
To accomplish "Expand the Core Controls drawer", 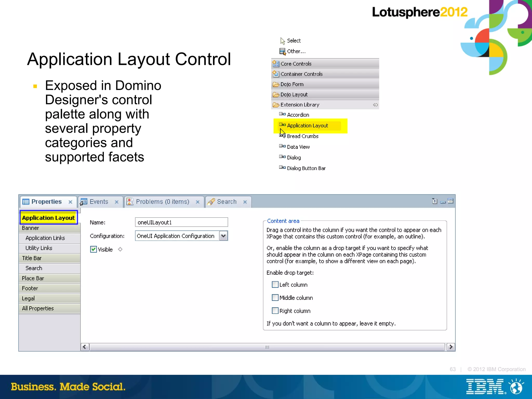I will click(x=325, y=64).
